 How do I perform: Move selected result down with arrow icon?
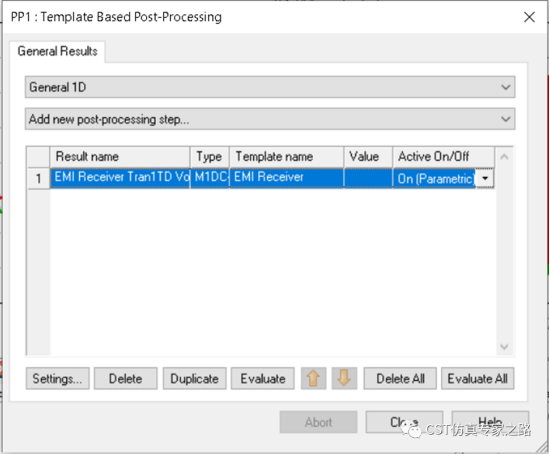point(344,379)
